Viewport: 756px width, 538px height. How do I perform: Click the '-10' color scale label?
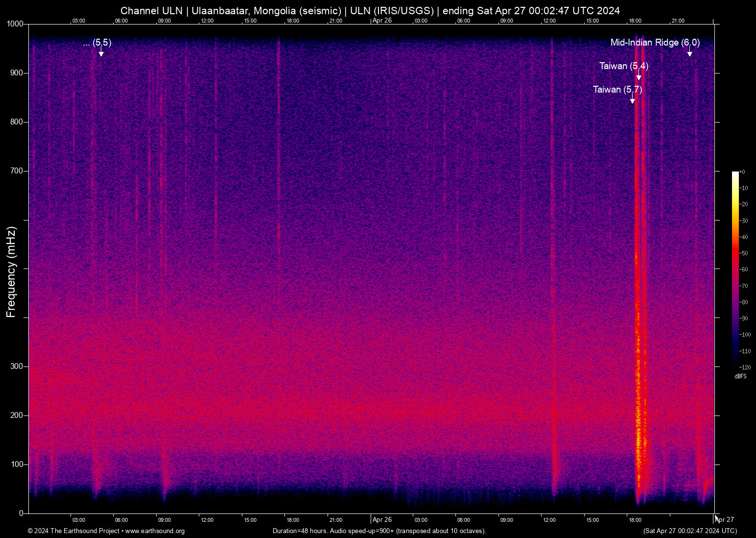click(x=744, y=188)
